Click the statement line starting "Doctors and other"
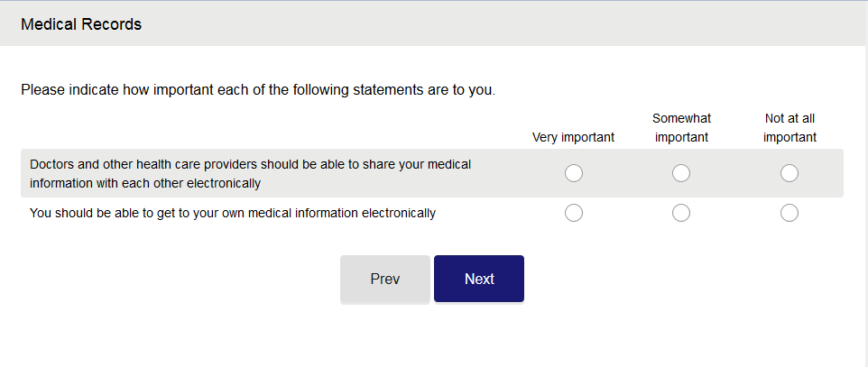 point(250,164)
